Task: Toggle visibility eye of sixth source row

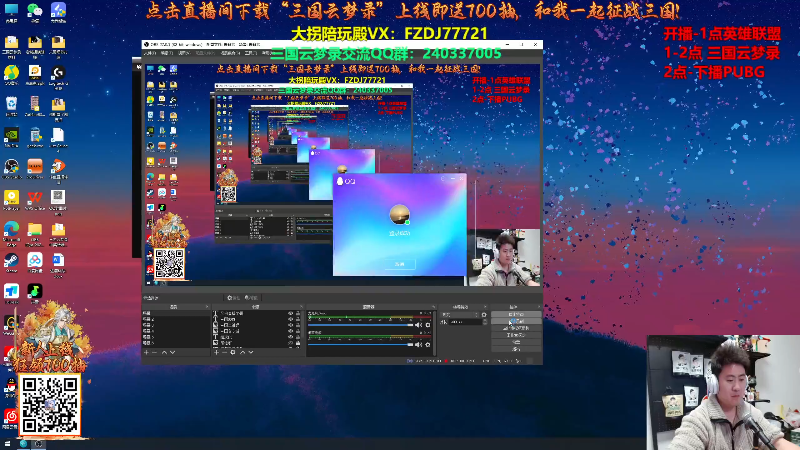Action: tap(290, 343)
